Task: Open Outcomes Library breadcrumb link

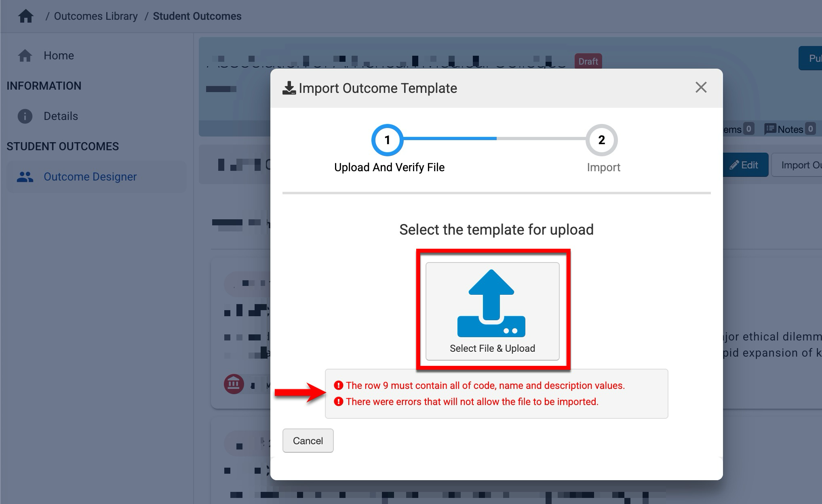Action: (96, 16)
